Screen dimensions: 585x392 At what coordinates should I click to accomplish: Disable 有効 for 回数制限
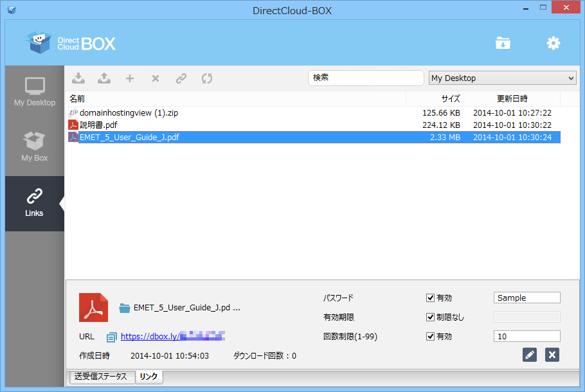click(431, 336)
